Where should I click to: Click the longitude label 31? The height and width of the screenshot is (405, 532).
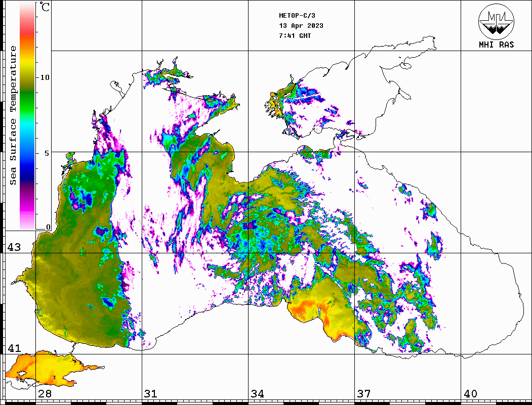tap(151, 393)
